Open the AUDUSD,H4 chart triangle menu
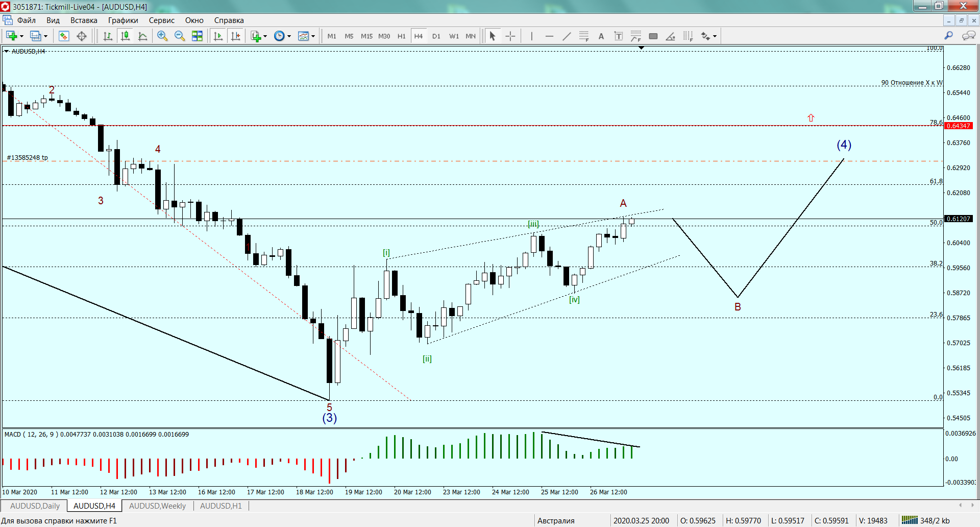980x527 pixels. click(x=6, y=51)
